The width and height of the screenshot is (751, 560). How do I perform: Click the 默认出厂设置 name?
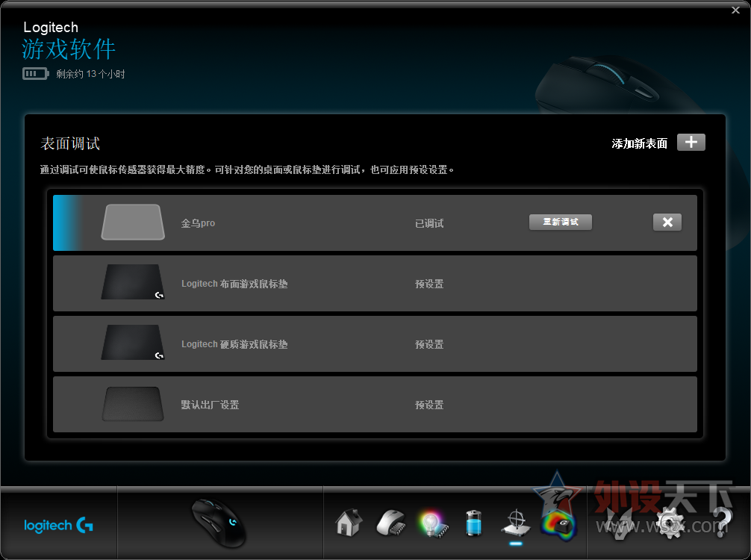210,405
